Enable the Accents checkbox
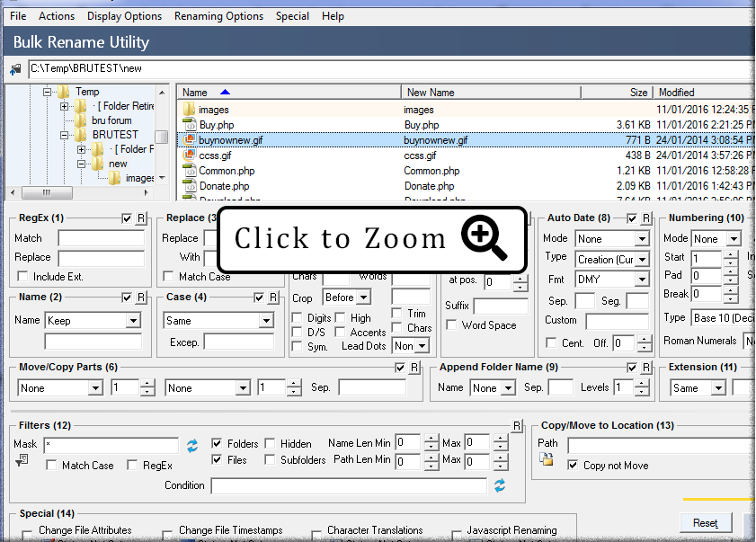 point(340,332)
